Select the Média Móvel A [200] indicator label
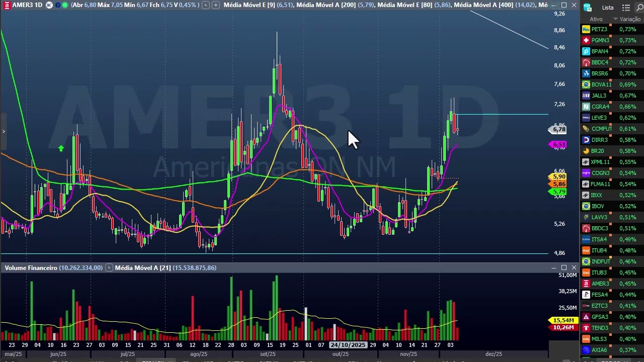 tap(326, 5)
